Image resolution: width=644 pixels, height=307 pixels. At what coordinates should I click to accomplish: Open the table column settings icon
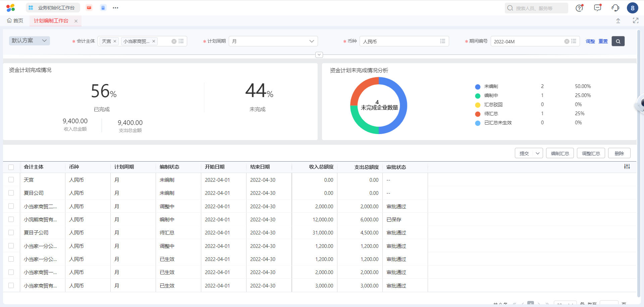(627, 167)
